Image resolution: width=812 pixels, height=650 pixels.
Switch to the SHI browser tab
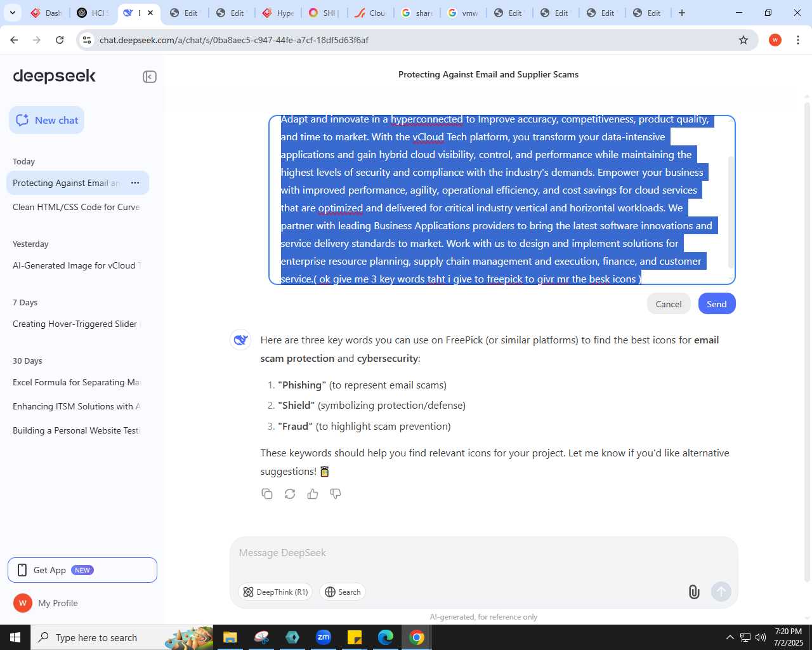324,13
